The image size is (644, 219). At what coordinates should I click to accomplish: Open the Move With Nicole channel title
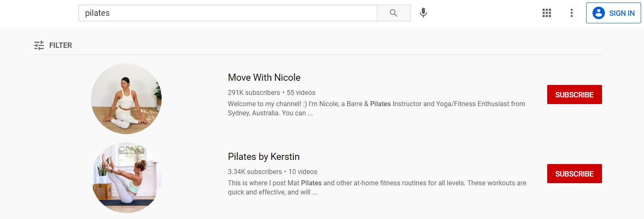(264, 77)
